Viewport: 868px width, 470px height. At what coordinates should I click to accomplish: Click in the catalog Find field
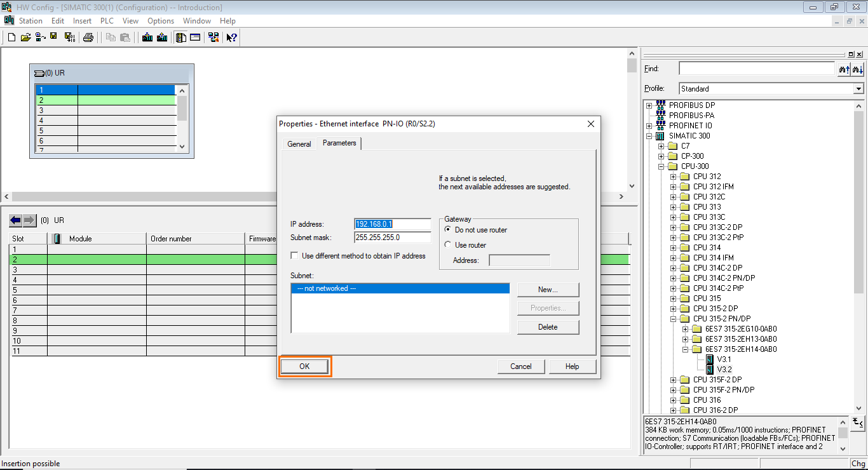[756, 69]
